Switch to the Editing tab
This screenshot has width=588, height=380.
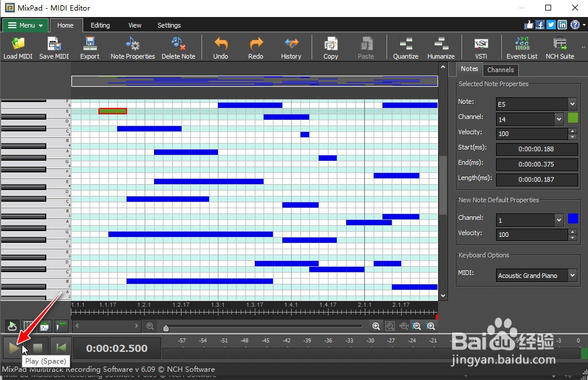pyautogui.click(x=100, y=25)
